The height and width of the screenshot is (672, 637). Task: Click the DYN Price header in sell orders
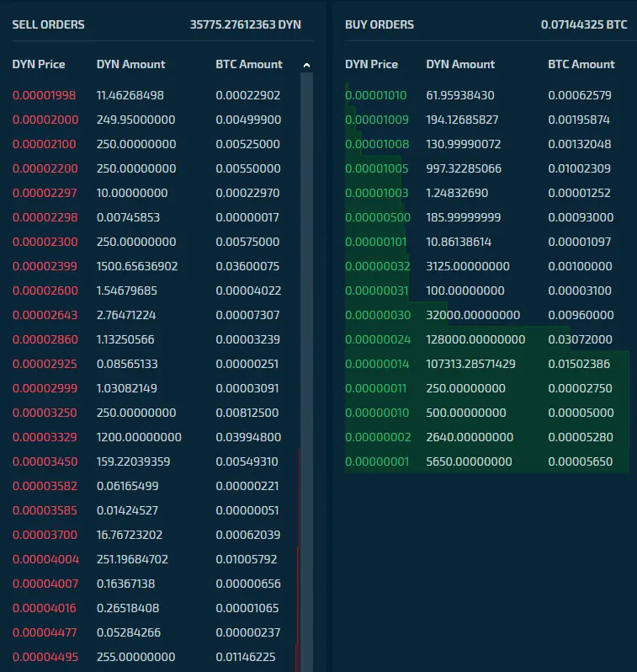point(39,64)
